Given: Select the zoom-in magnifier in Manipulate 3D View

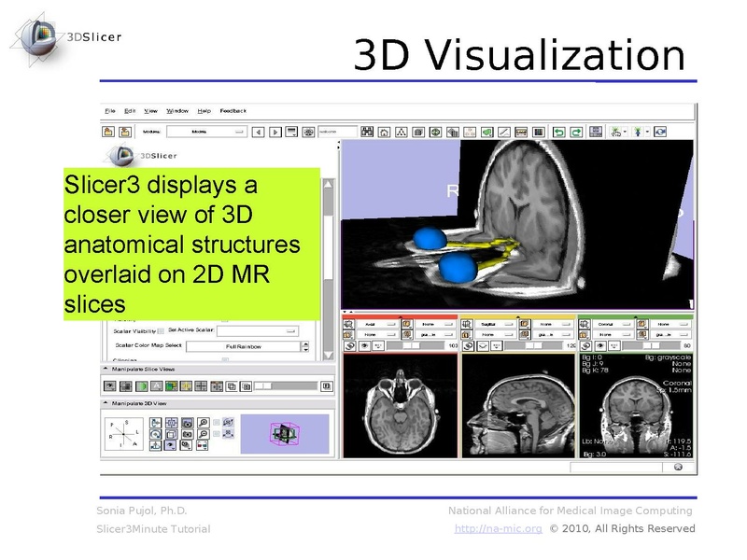Looking at the screenshot, I should (203, 422).
